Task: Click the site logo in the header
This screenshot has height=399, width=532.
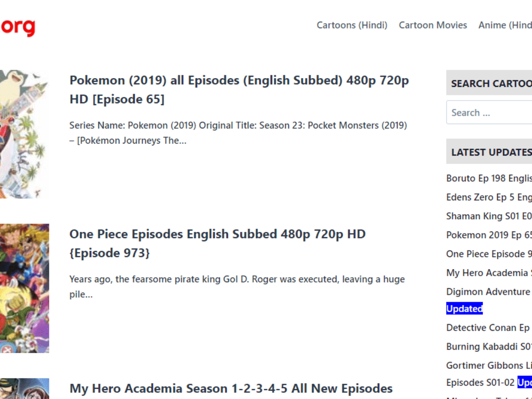Action: click(x=18, y=27)
